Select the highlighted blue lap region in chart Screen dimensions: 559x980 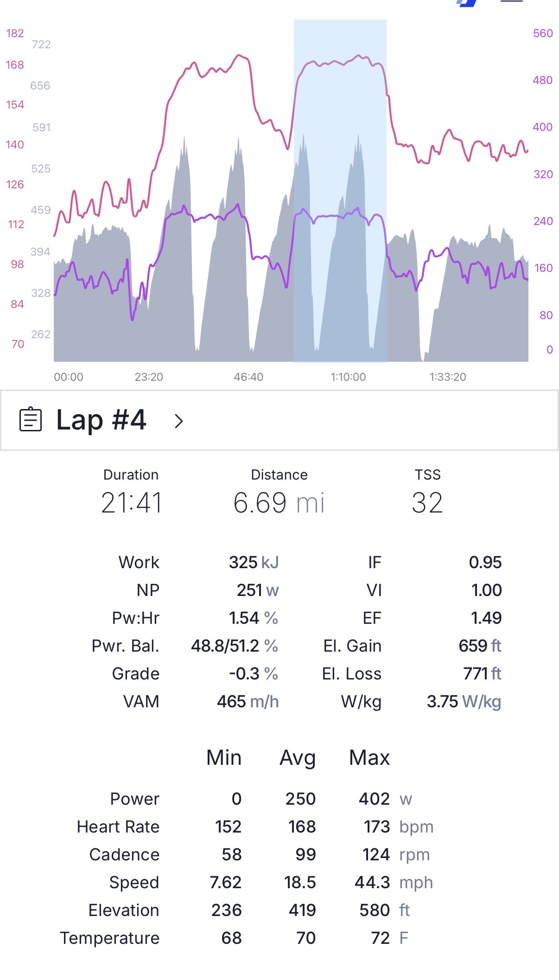pyautogui.click(x=340, y=191)
